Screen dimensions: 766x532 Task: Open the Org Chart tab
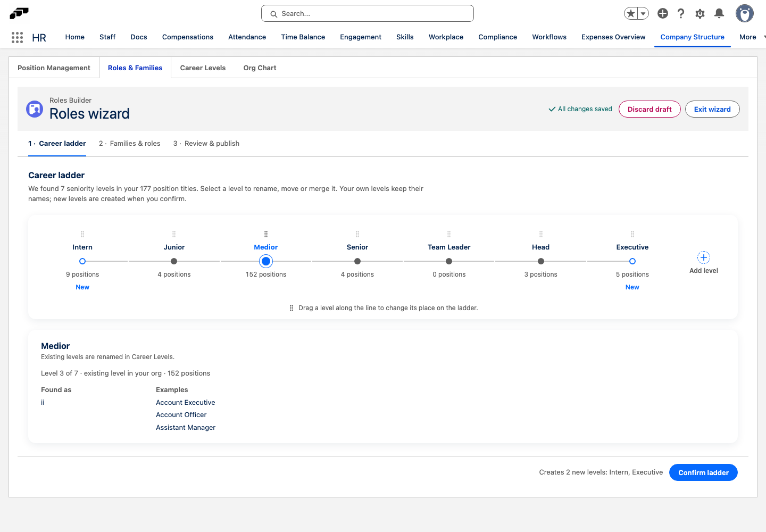pyautogui.click(x=260, y=68)
